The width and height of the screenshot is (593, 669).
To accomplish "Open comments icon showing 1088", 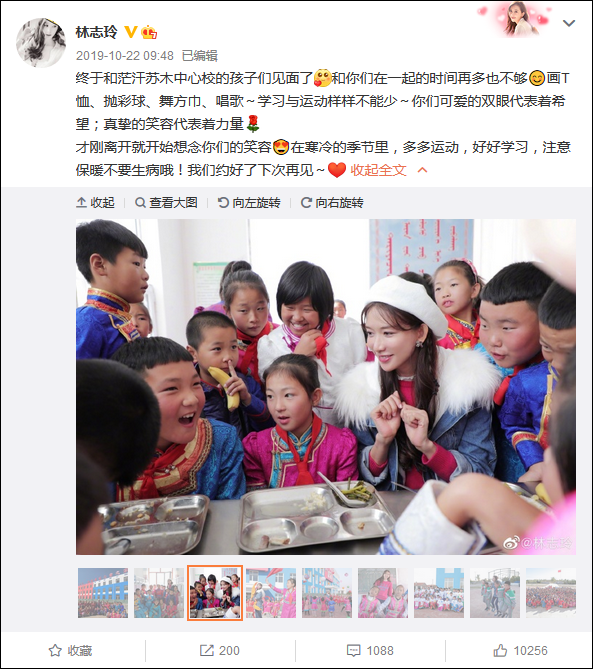I will pyautogui.click(x=370, y=651).
